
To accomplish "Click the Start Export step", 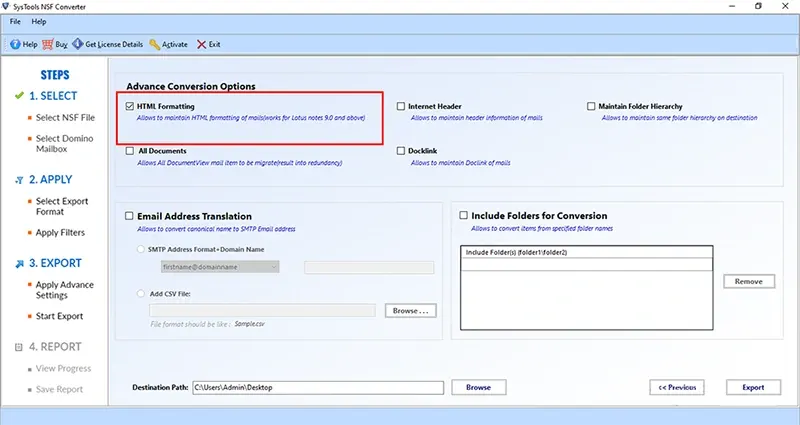I will point(59,316).
